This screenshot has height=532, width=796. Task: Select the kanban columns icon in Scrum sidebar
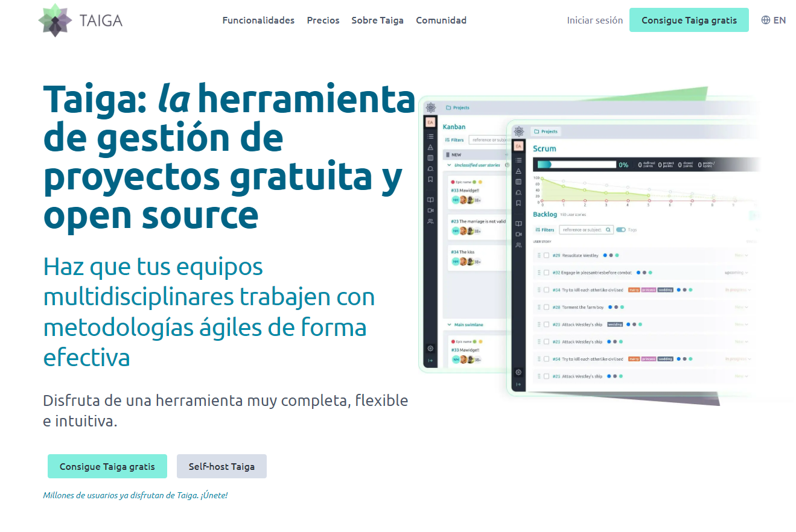[x=518, y=182]
